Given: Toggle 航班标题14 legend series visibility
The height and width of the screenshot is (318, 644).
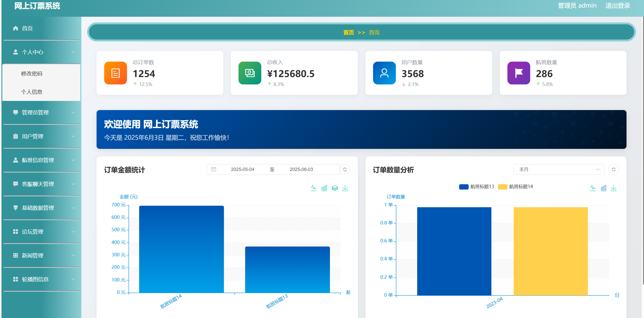Looking at the screenshot, I should coord(516,187).
